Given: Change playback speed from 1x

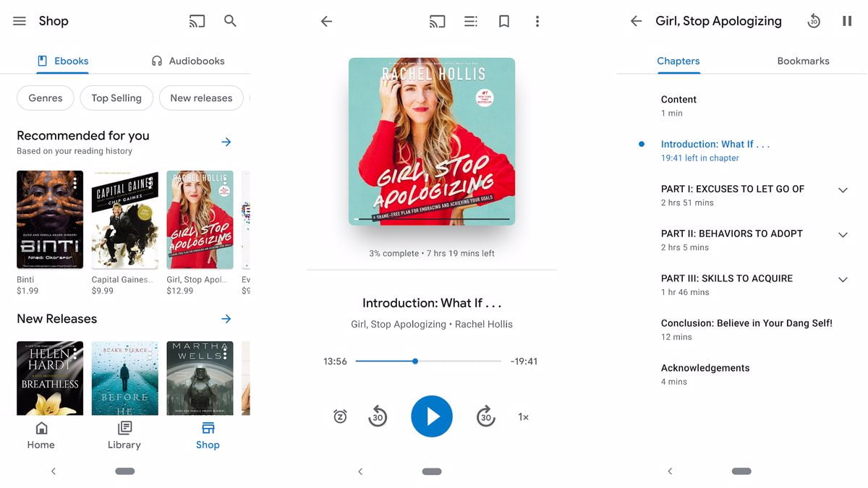Looking at the screenshot, I should tap(523, 416).
